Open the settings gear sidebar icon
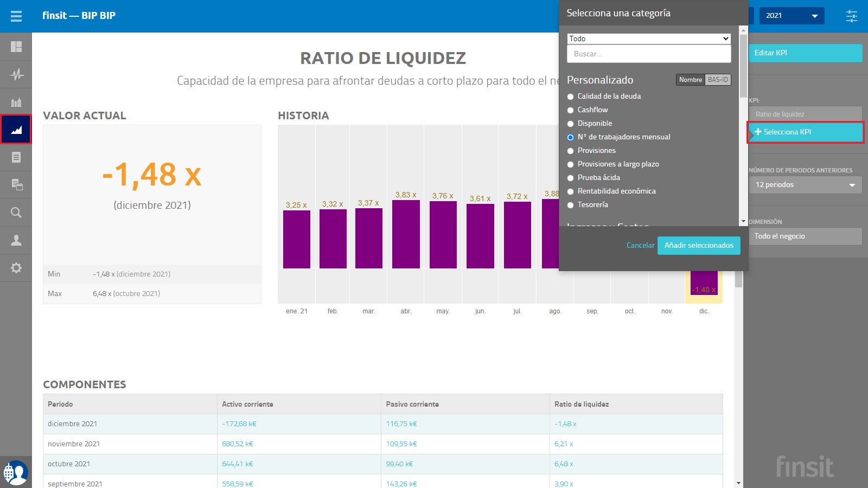The height and width of the screenshot is (488, 868). [x=16, y=268]
